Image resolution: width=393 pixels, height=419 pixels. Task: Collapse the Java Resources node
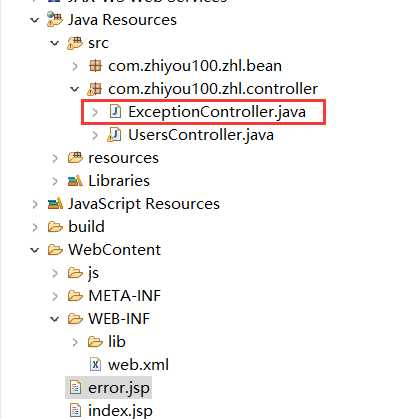click(35, 20)
